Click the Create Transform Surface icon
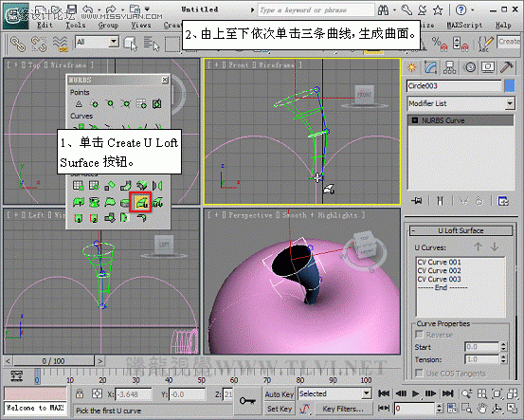 110,185
